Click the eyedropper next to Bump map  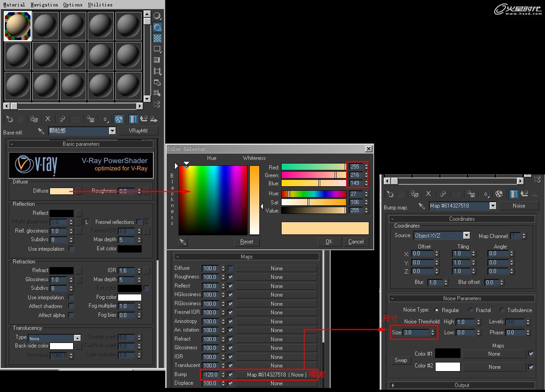coord(422,206)
